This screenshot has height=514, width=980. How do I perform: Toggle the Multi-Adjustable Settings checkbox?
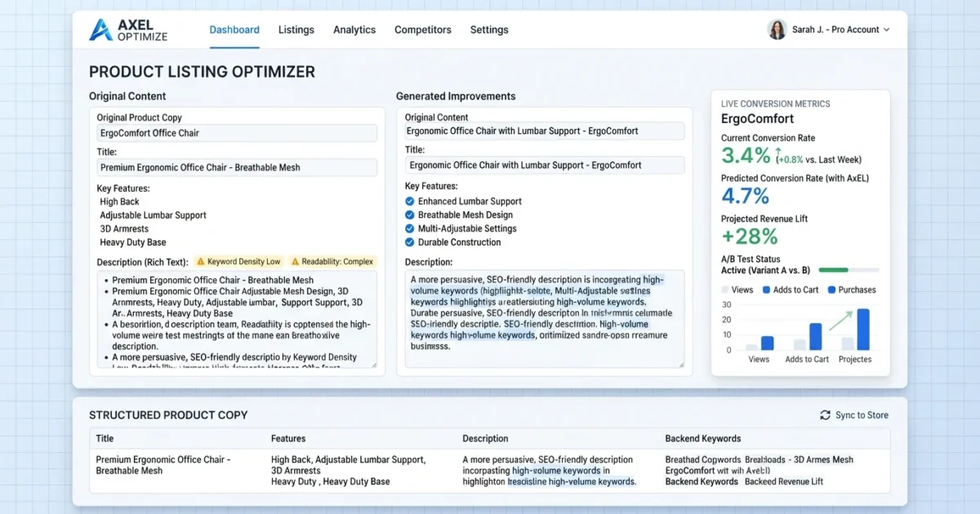pyautogui.click(x=410, y=228)
